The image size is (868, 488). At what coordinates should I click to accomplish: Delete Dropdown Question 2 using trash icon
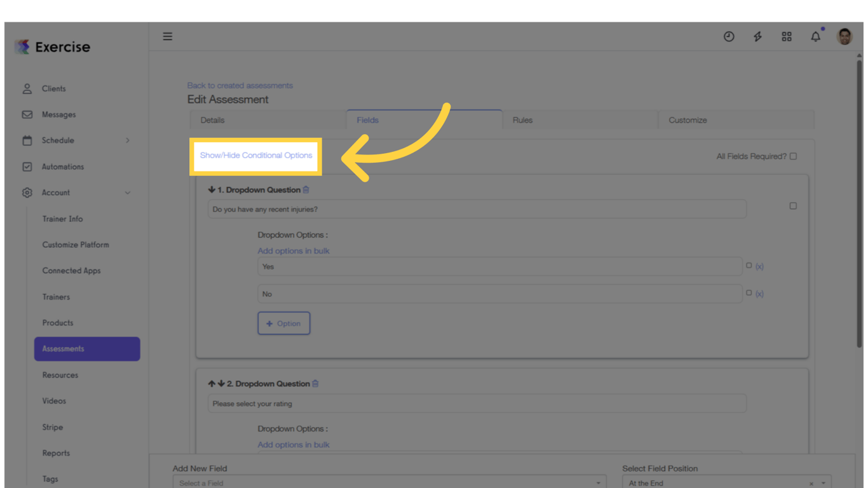pos(315,383)
